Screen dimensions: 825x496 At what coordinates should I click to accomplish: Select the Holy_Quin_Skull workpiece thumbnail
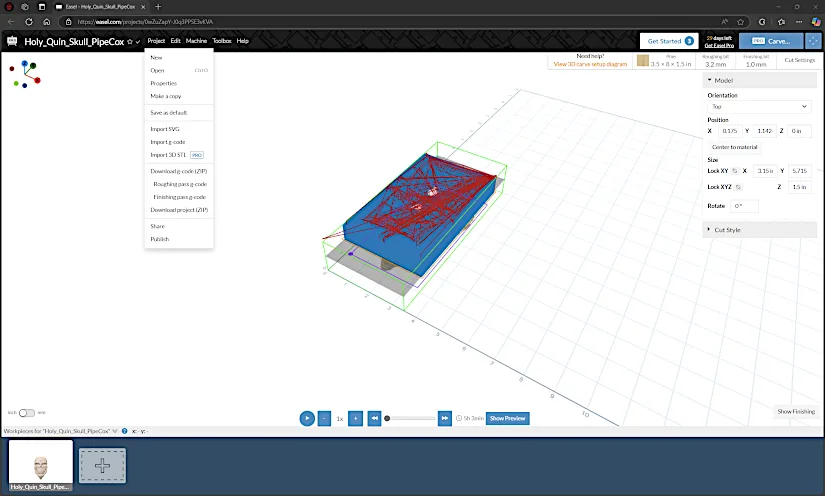point(41,465)
